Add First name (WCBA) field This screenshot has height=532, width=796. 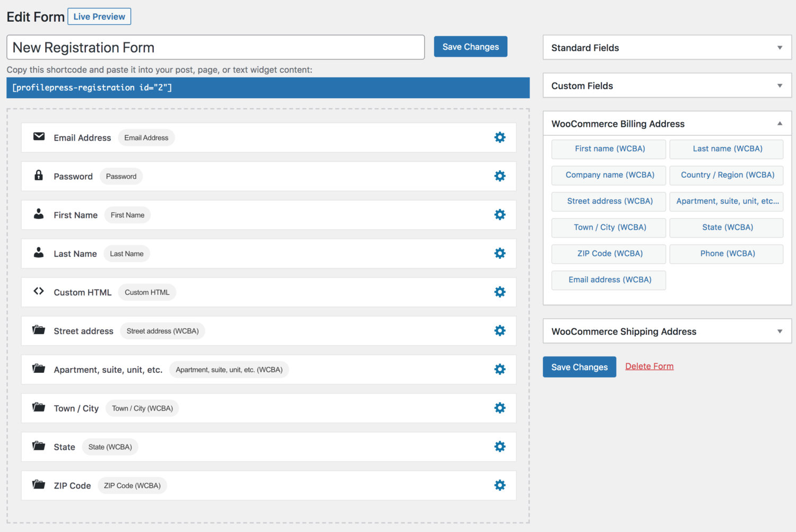point(609,149)
